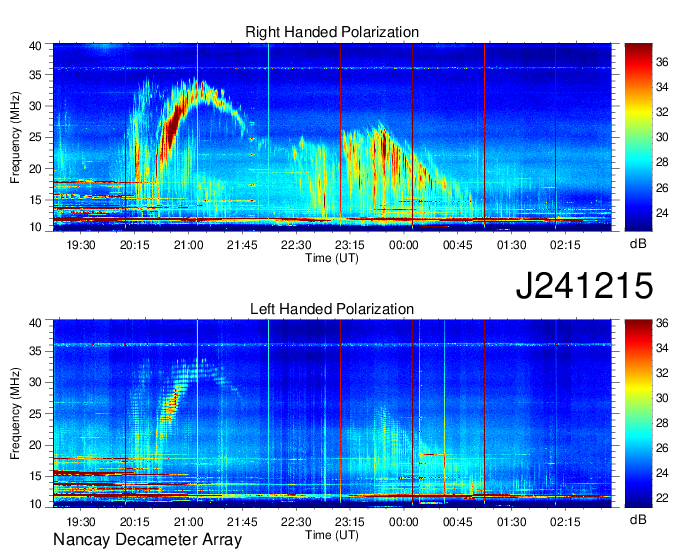Click the 21:00 time tick under the right-handed plot
680x552 pixels.
pos(188,245)
